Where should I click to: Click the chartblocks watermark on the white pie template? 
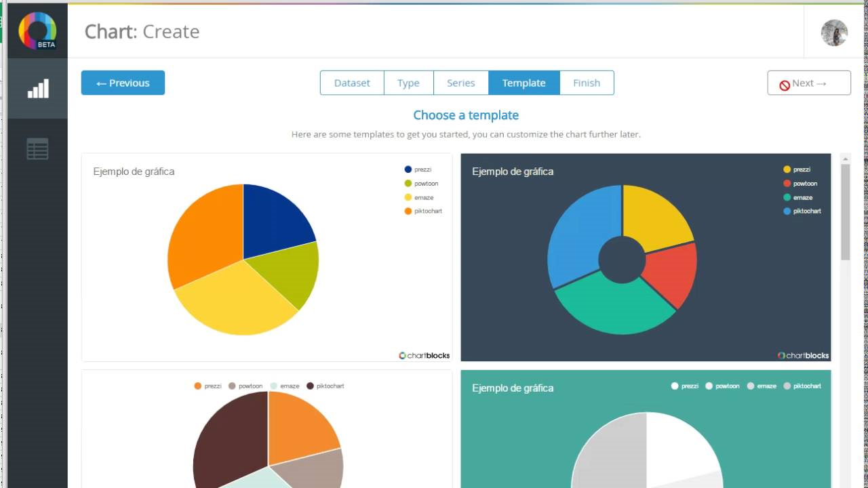click(423, 355)
